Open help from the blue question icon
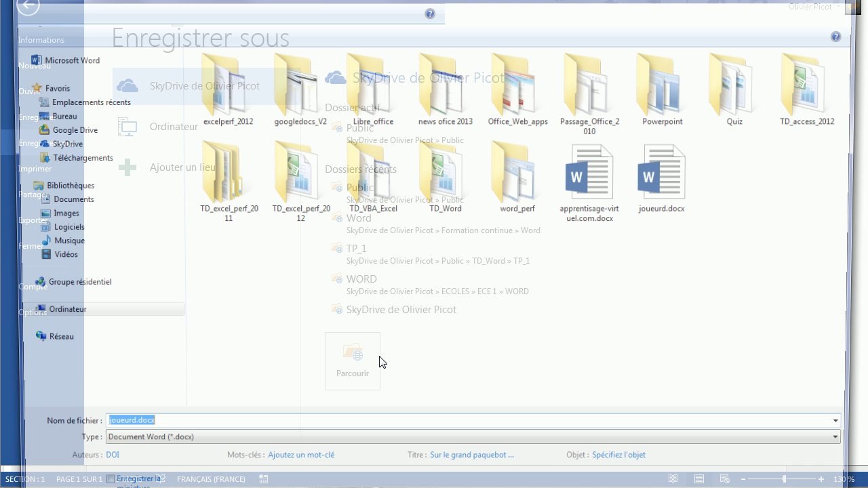The image size is (868, 488). pyautogui.click(x=430, y=14)
